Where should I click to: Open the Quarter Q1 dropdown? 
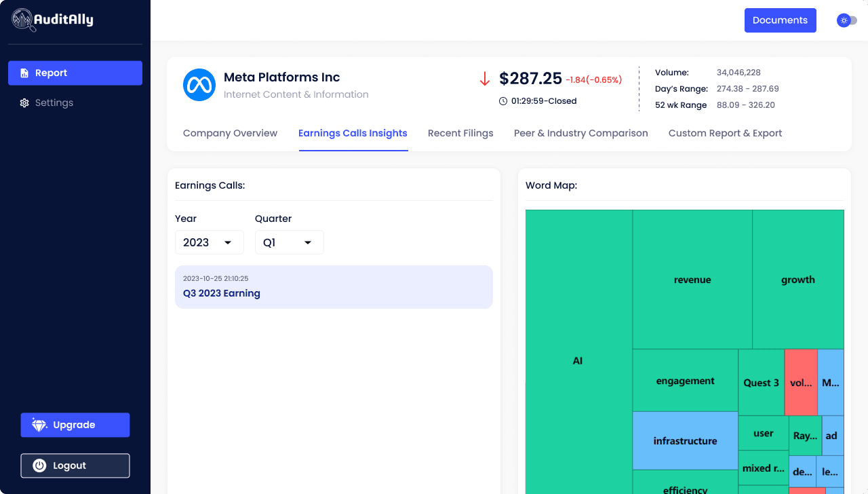[290, 242]
